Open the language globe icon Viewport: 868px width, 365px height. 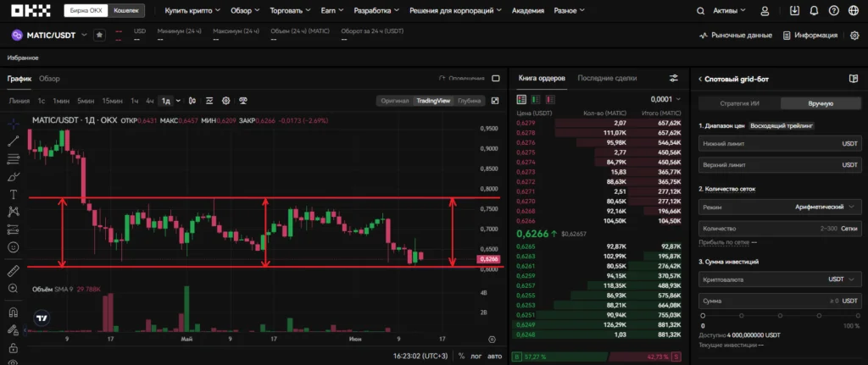(853, 10)
